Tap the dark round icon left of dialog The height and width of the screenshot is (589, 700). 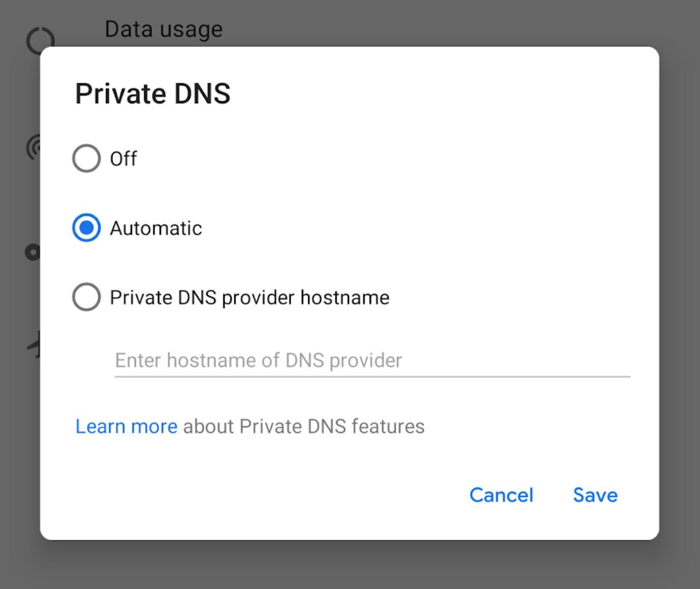tap(32, 252)
